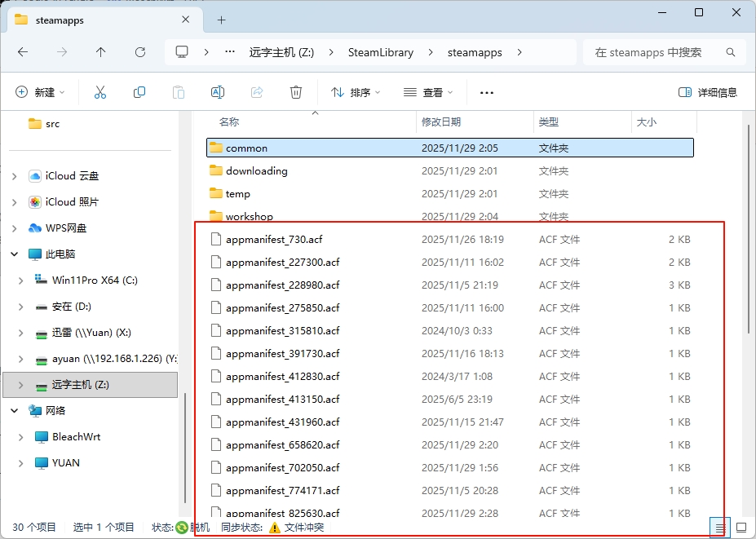
Task: Switch to large thumbnails view layout
Action: 741,528
